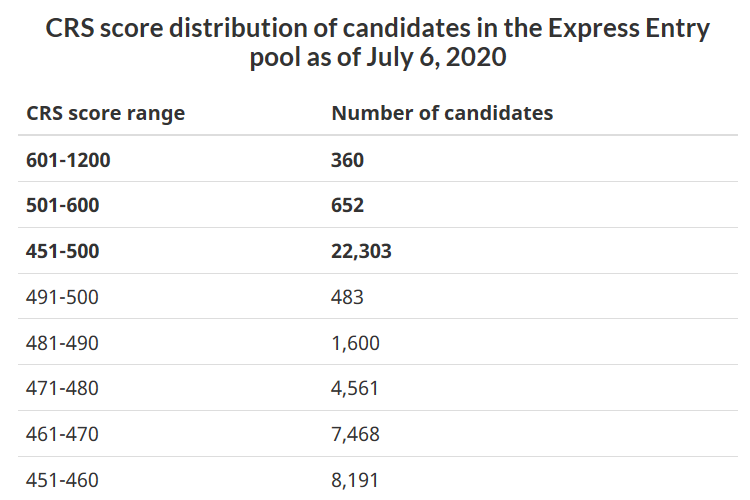Click the 8,191 candidates value

(355, 480)
